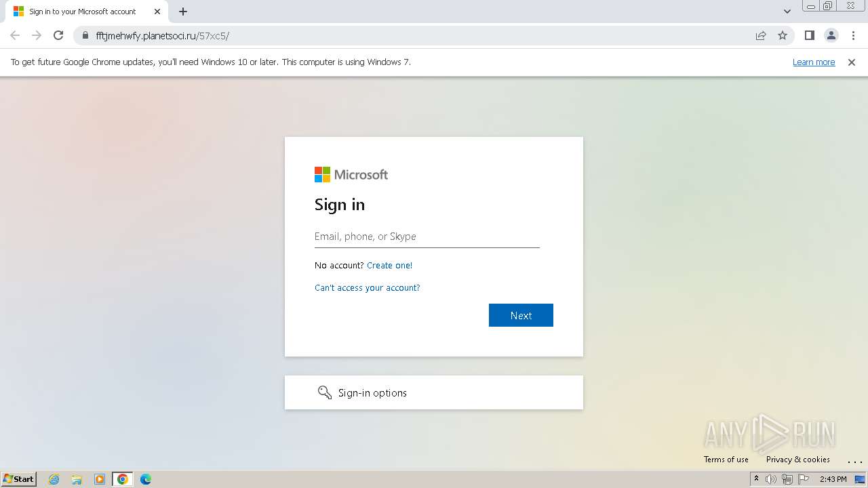Select the 'Sign in to your Microsoft account' tab
Screen dimensions: 868x488
[x=87, y=12]
